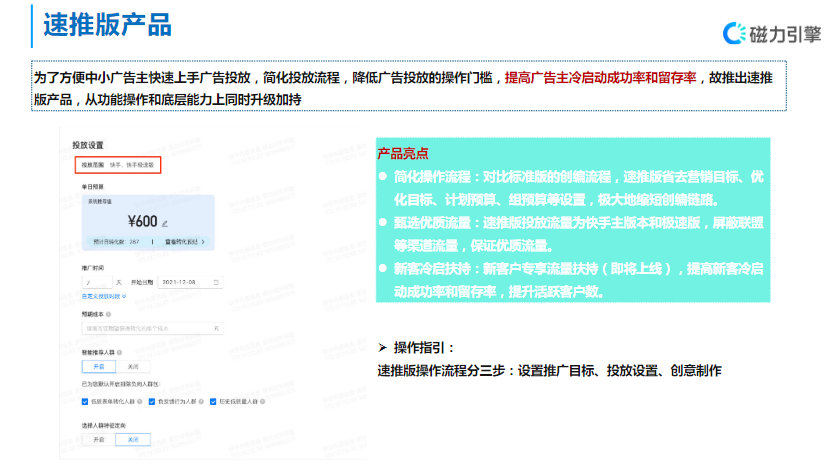Uncheck the 低质表单转化人群 checkbox
Screen dimensions: 838x473
click(x=84, y=401)
